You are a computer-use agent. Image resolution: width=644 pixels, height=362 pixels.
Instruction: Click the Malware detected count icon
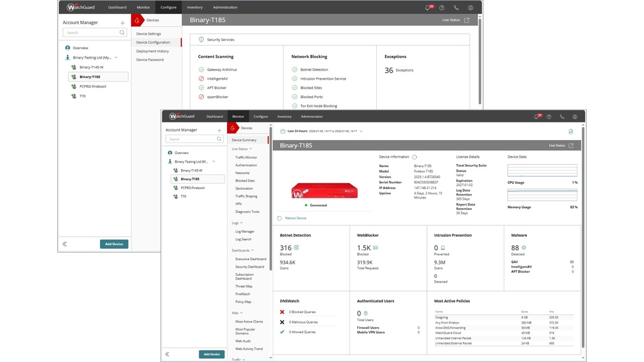[x=524, y=248]
